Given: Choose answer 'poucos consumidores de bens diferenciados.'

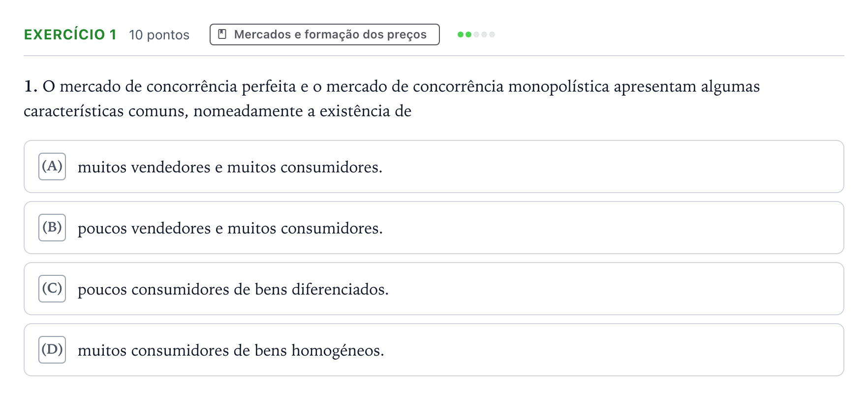Looking at the screenshot, I should (434, 289).
